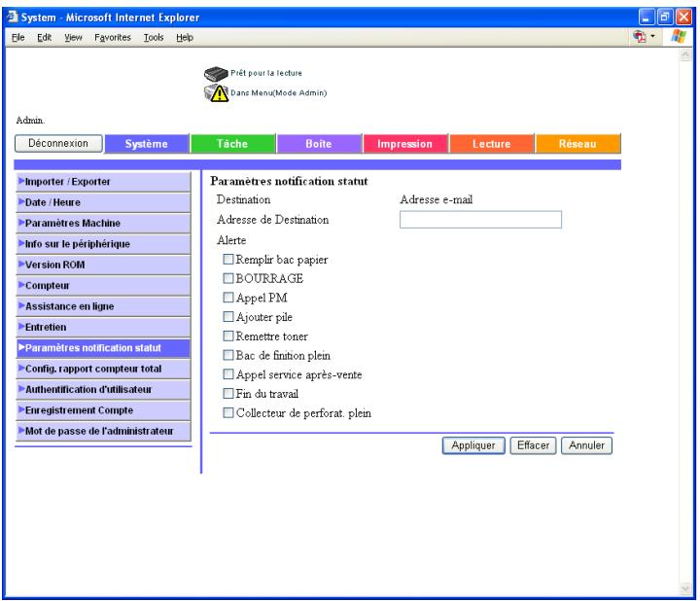
Task: Click the scrollbar up arrow
Action: click(685, 54)
